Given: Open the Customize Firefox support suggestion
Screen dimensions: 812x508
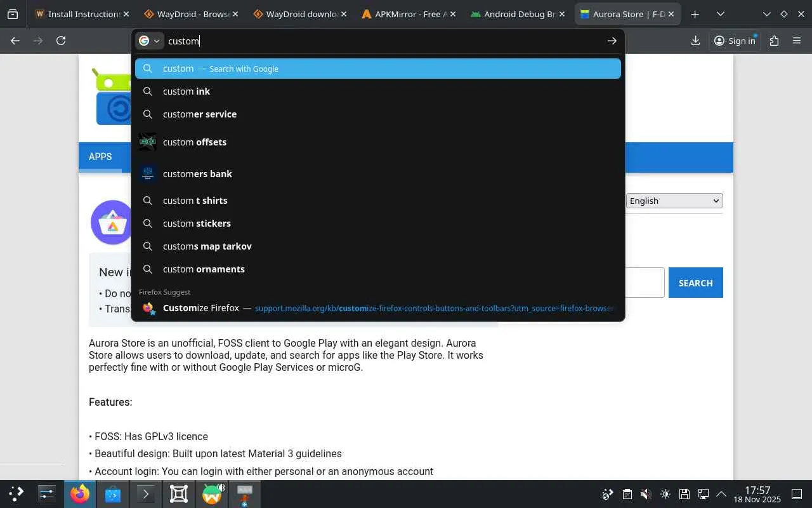Looking at the screenshot, I should (x=378, y=308).
